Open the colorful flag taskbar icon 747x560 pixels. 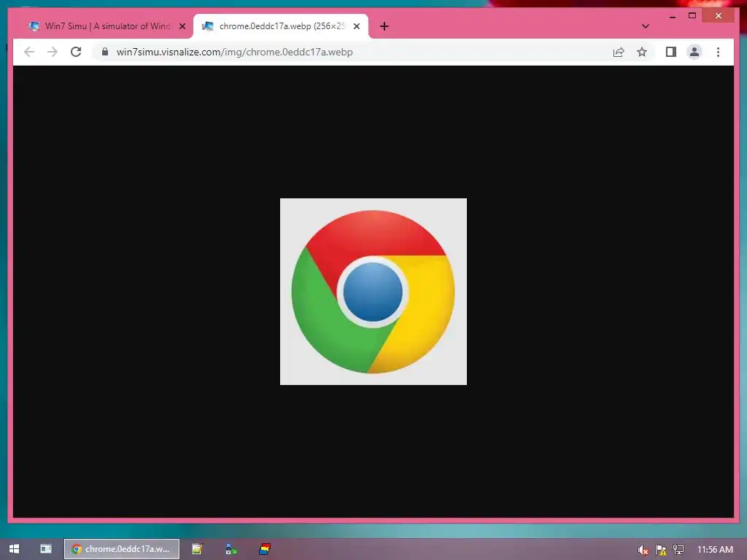265,549
